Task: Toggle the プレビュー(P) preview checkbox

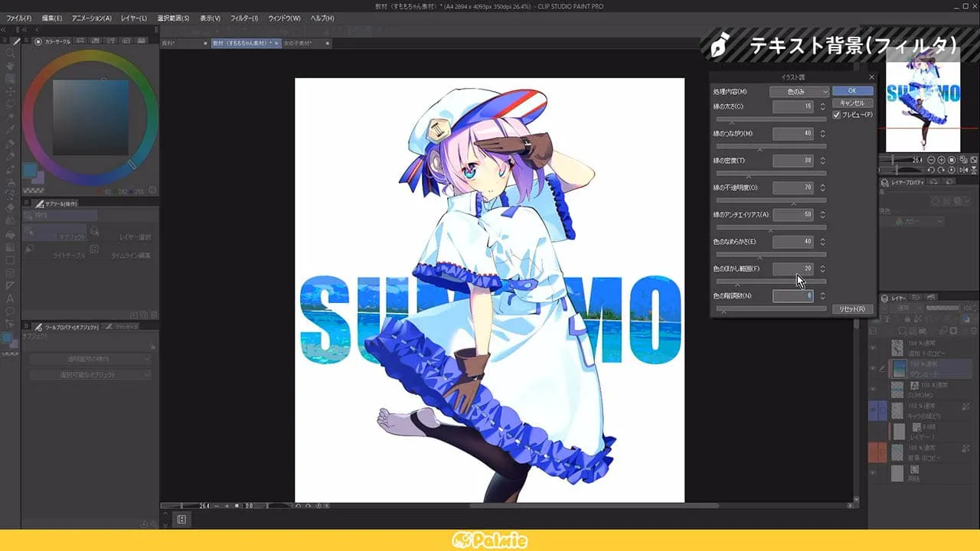Action: coord(837,114)
